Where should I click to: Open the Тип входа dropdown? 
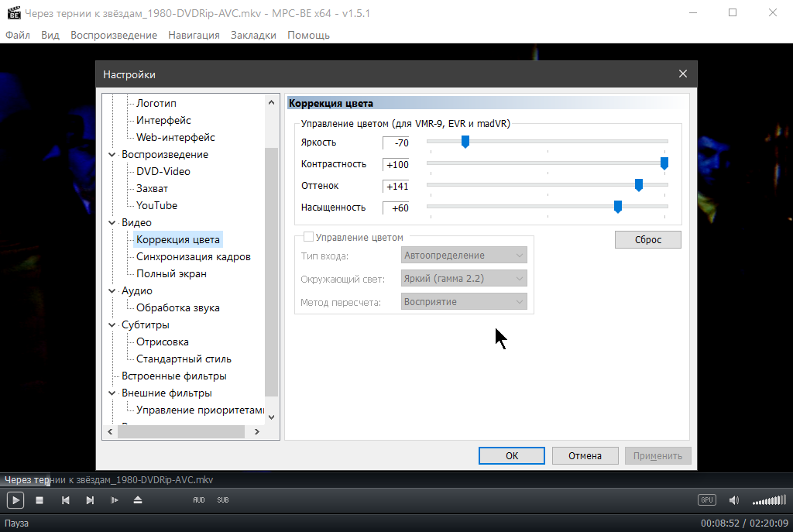coord(464,256)
